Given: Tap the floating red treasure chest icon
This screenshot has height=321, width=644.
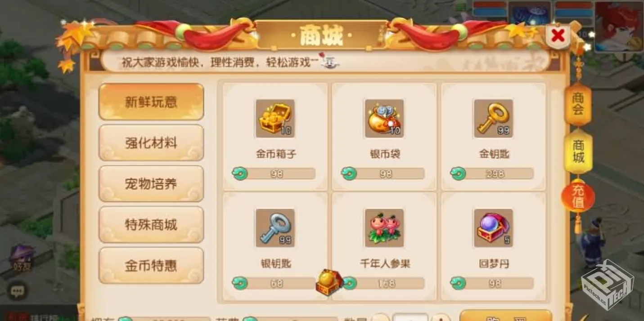Looking at the screenshot, I should pos(329,282).
